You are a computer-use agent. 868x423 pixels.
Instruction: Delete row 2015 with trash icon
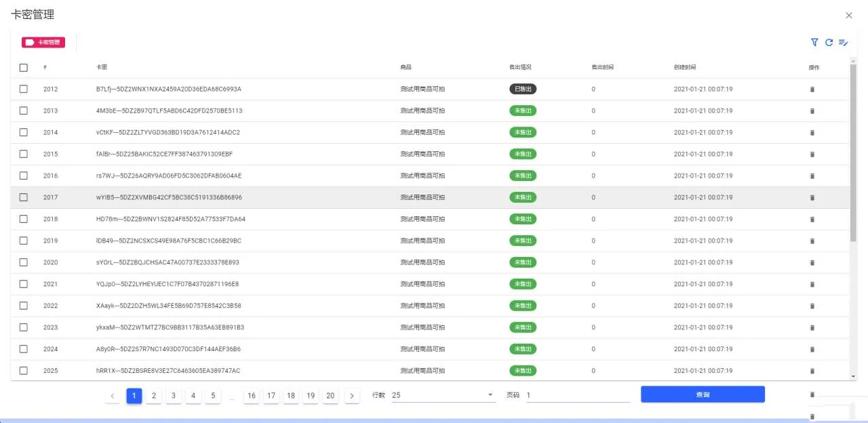pyautogui.click(x=812, y=155)
